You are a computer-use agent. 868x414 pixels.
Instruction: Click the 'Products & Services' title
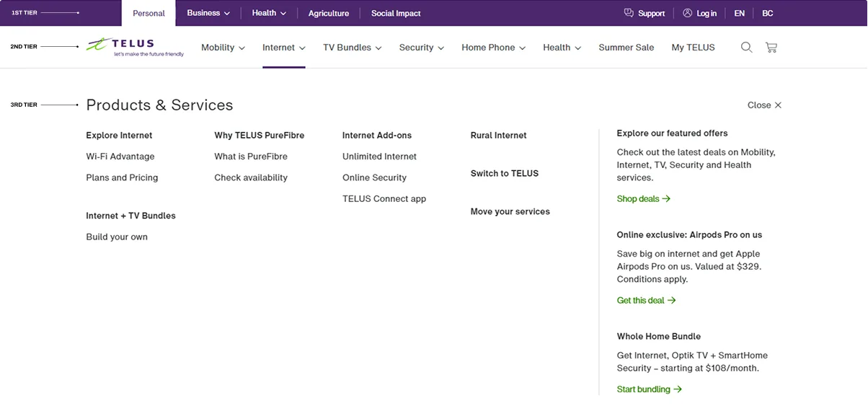pos(159,105)
